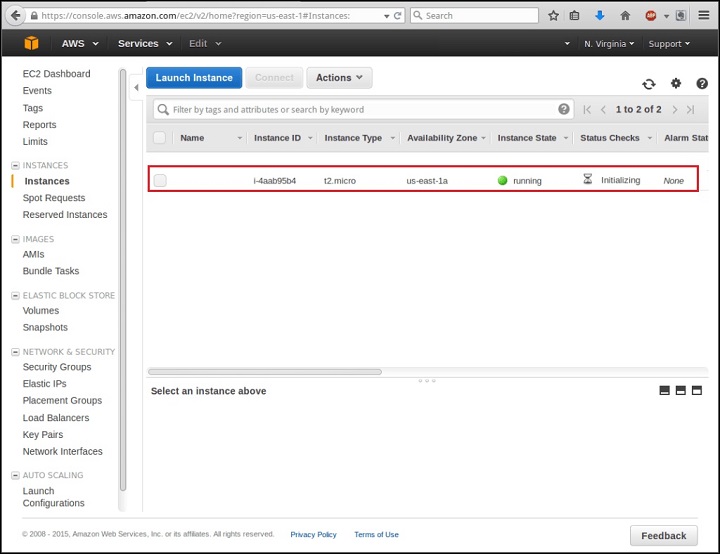Open the Edit dropdown in navigation bar
The height and width of the screenshot is (554, 720).
[205, 44]
